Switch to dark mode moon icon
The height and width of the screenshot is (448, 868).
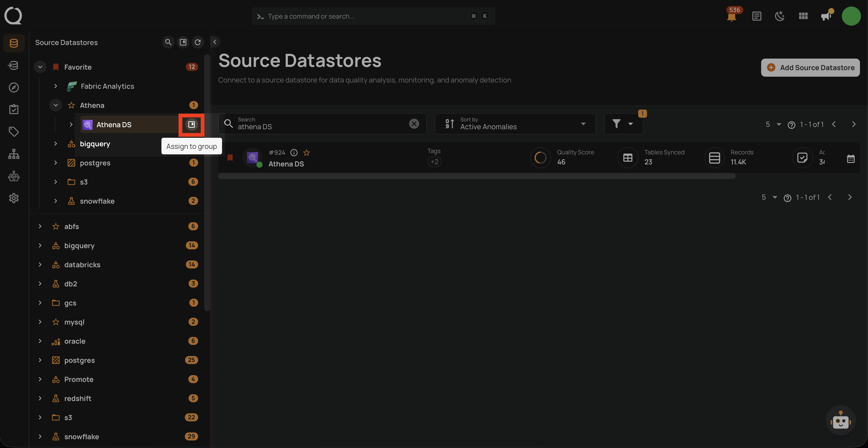(x=780, y=16)
